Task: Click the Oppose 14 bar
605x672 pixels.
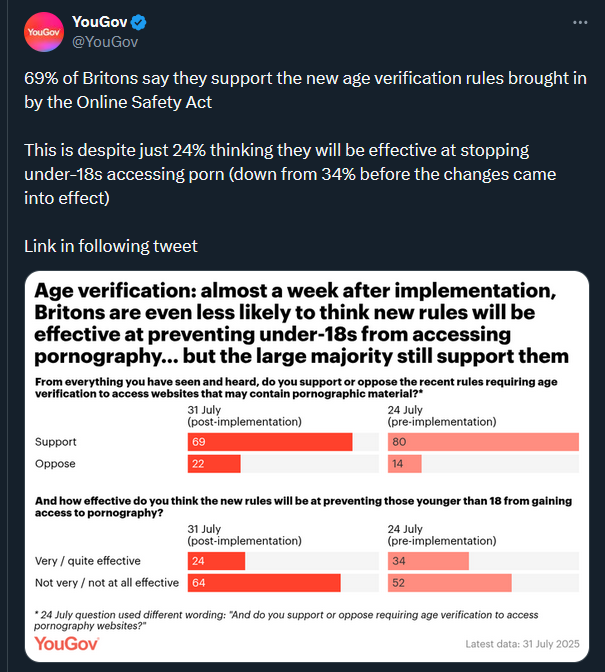Action: coord(404,464)
